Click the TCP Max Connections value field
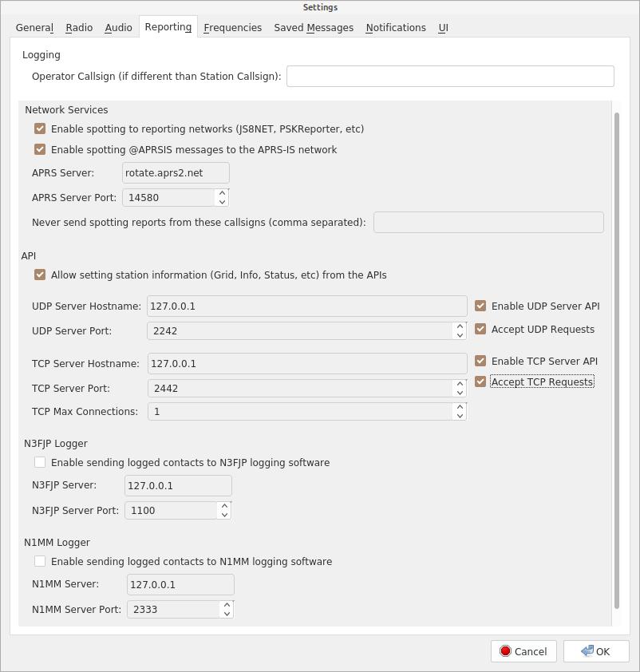640x672 pixels. tap(300, 412)
